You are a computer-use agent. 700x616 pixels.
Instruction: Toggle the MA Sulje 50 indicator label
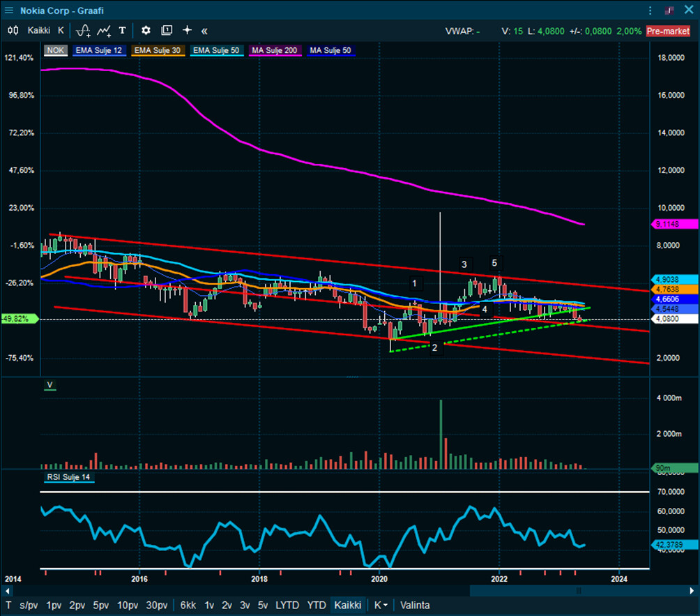330,50
